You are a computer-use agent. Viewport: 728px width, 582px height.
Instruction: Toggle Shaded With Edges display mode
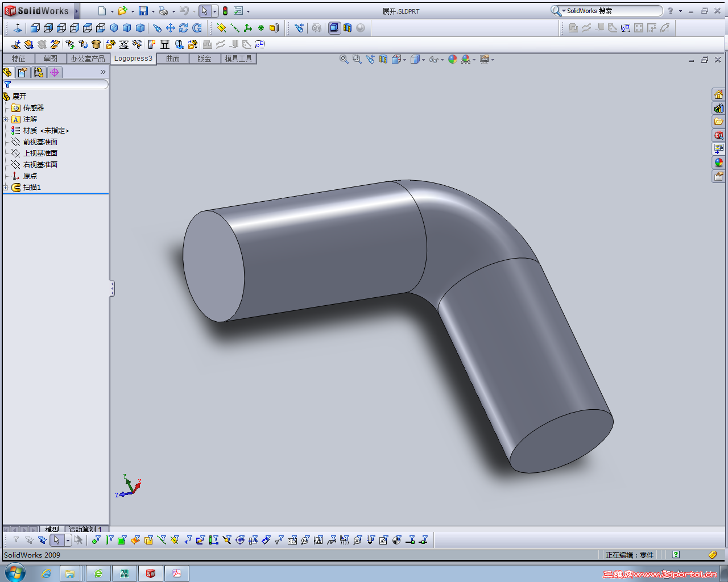coord(334,28)
